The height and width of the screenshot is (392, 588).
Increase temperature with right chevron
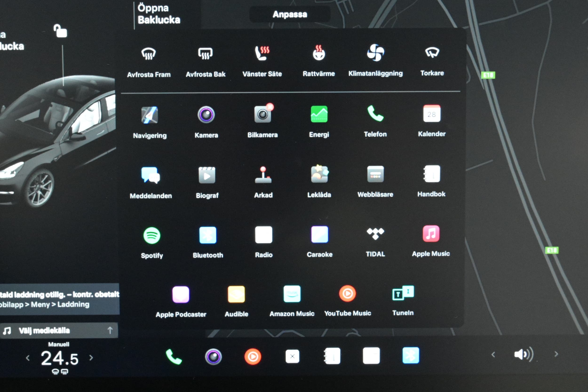91,358
